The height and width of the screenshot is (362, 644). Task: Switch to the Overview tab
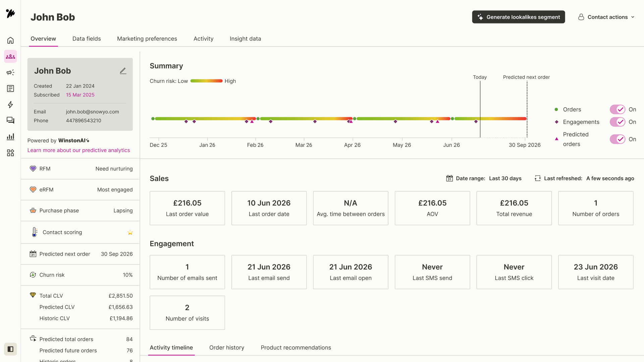pos(43,39)
